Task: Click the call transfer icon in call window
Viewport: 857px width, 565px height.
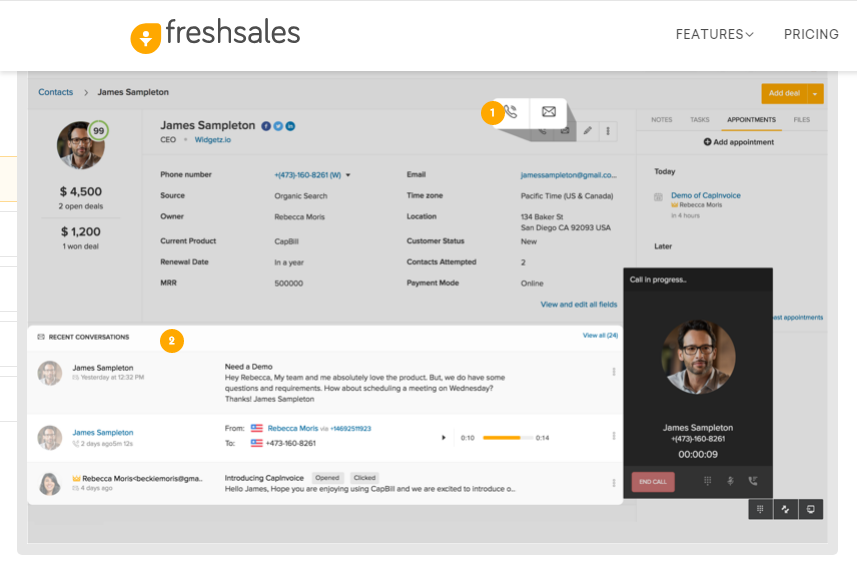Action: tap(753, 481)
